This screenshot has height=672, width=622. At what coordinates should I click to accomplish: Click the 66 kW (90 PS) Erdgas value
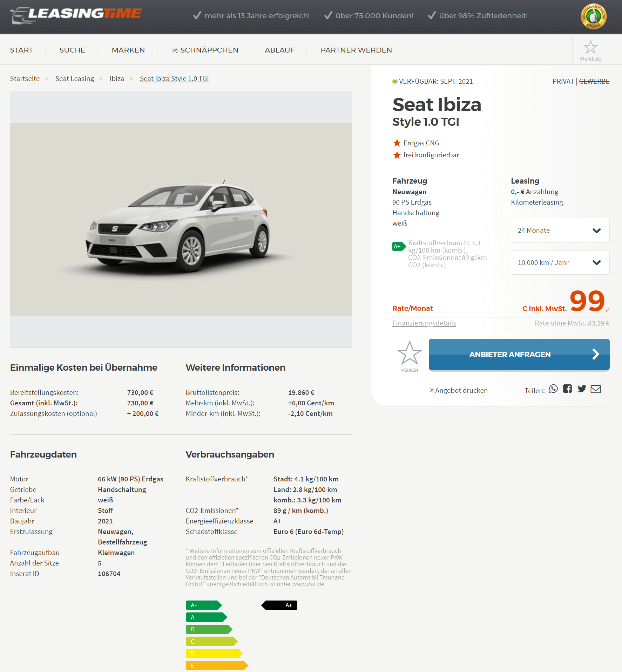[130, 479]
